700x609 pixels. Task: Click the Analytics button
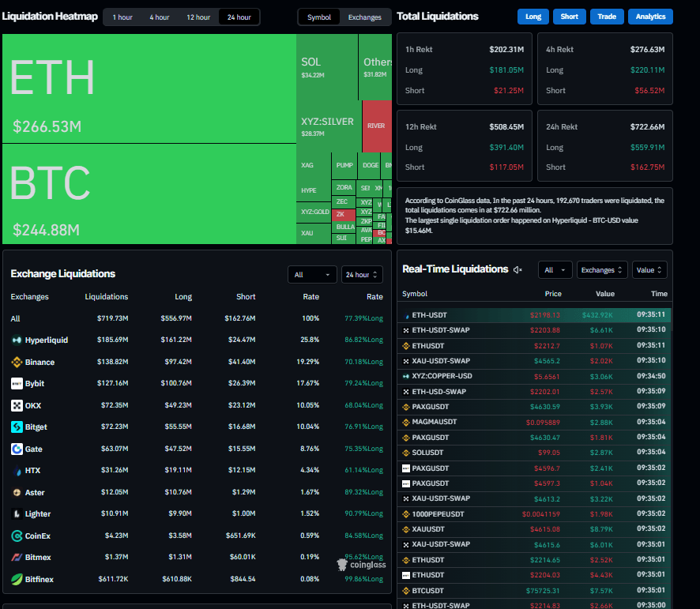point(650,17)
